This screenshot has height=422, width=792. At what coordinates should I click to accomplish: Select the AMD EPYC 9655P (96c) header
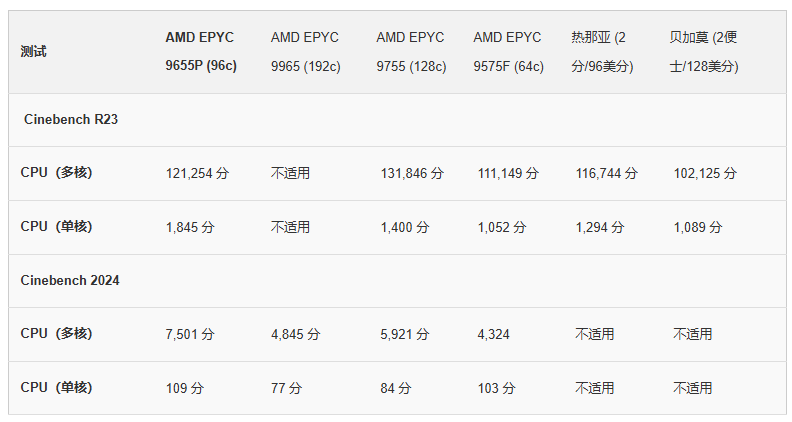[200, 52]
